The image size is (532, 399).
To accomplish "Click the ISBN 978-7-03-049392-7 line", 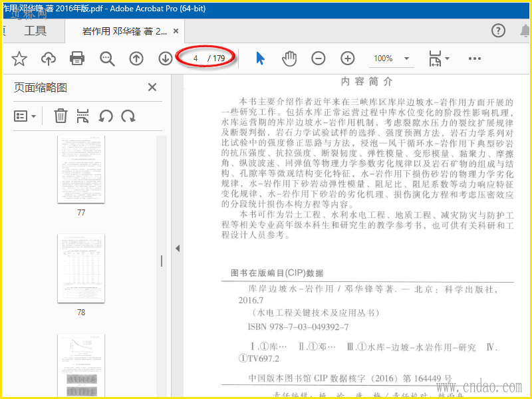I will tap(298, 327).
